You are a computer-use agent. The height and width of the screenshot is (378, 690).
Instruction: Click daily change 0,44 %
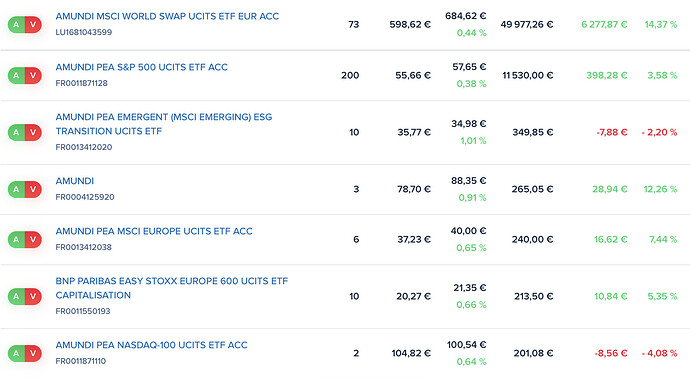pyautogui.click(x=471, y=33)
